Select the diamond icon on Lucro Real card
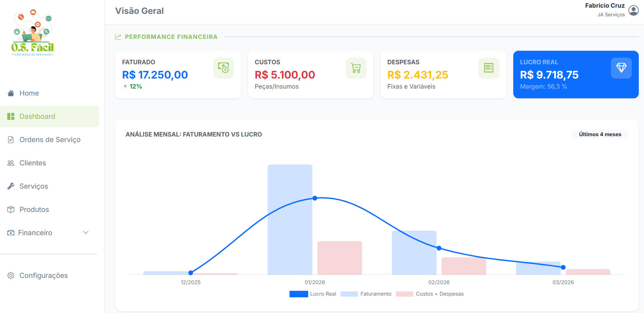This screenshot has width=644, height=313. point(621,68)
